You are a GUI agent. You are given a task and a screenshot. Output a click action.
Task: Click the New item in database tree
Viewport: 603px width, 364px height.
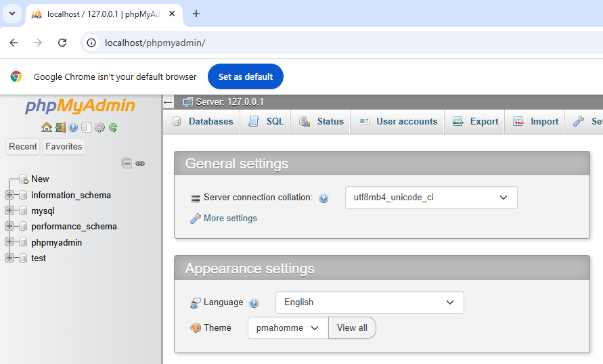pos(40,179)
